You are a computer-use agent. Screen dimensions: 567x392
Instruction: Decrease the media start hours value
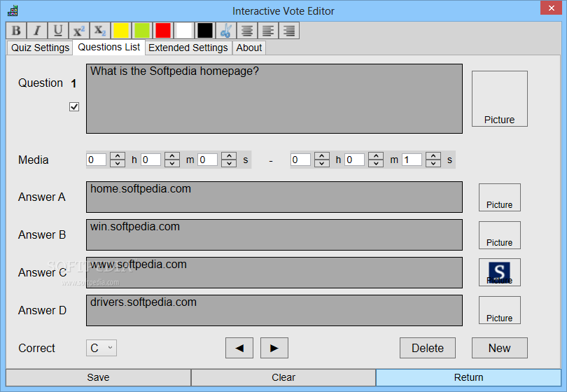(118, 163)
